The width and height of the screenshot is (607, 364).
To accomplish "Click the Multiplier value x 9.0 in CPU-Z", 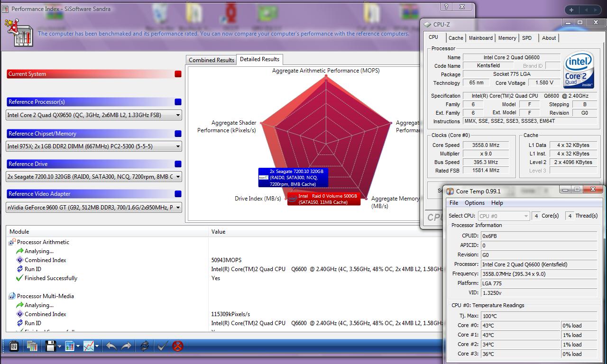I will 486,154.
